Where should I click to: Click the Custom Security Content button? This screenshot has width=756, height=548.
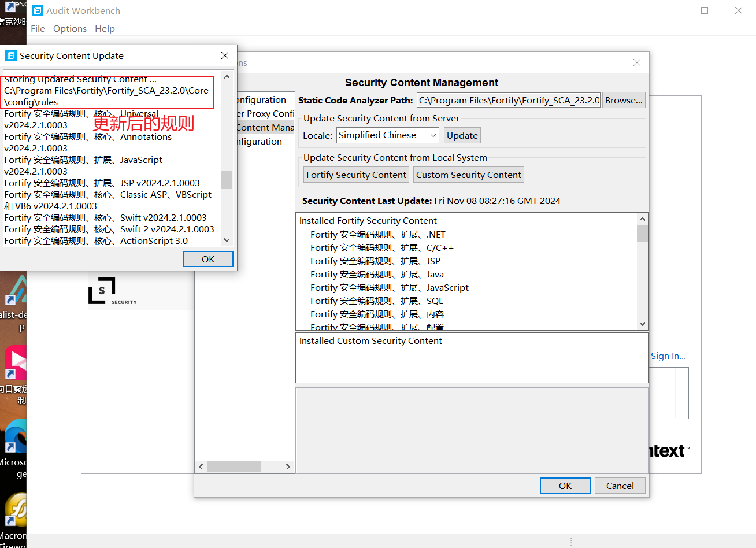[x=469, y=175]
